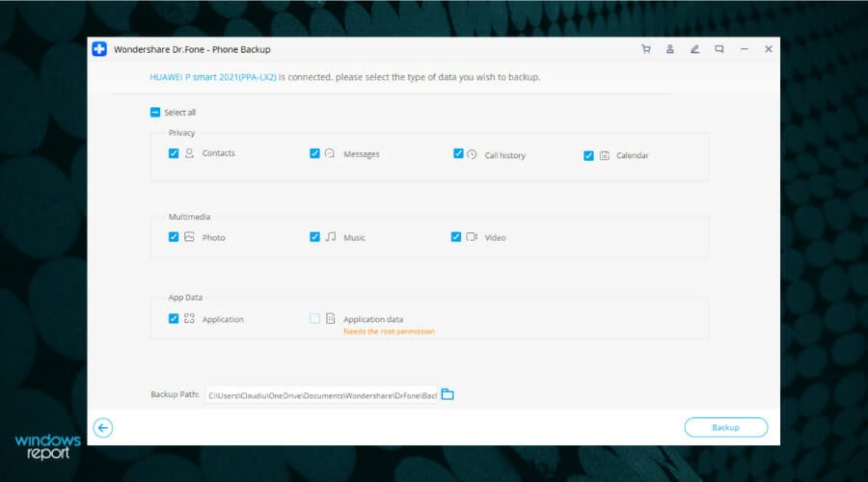Viewport: 868px width, 482px height.
Task: Click the Dr.Fone logo icon
Action: coord(99,49)
